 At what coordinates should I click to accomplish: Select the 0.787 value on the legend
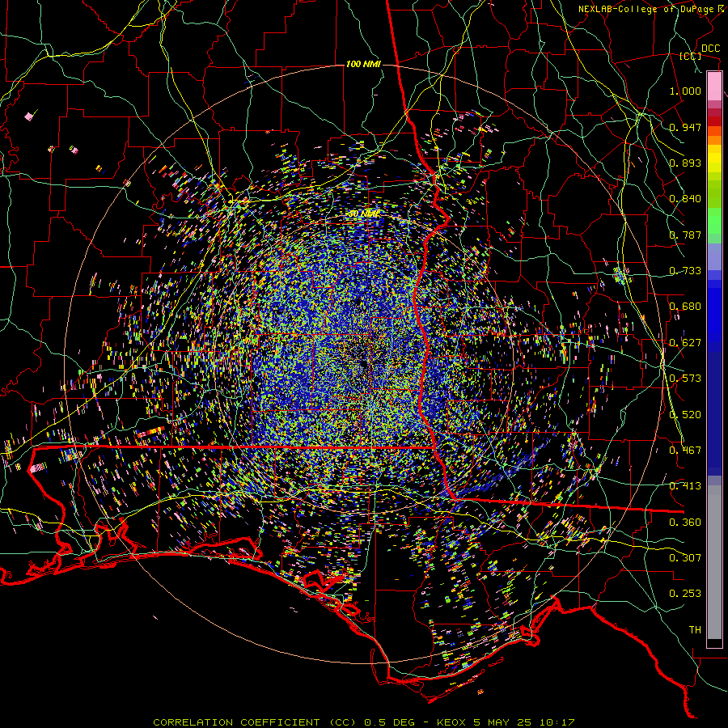[x=685, y=235]
